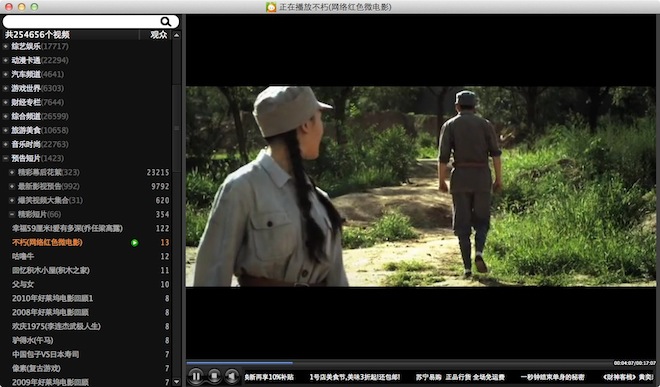The image size is (660, 387).
Task: Select the 汽车频道 category label
Action: [26, 75]
